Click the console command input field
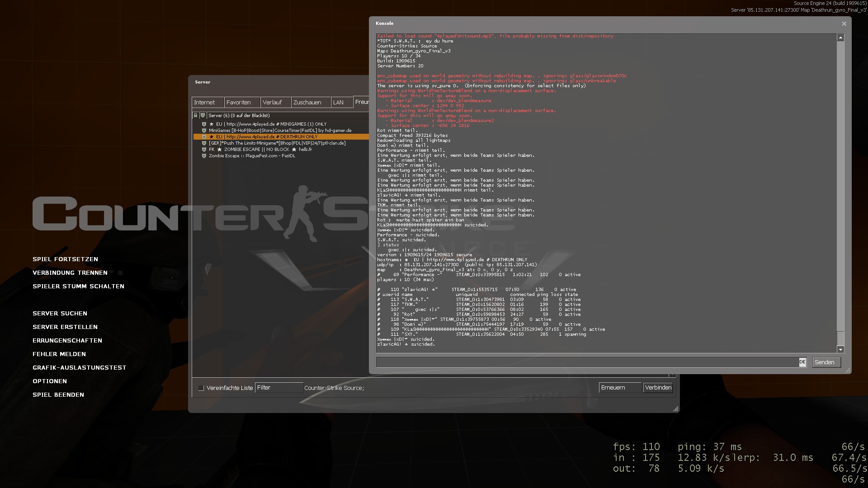 [x=587, y=362]
